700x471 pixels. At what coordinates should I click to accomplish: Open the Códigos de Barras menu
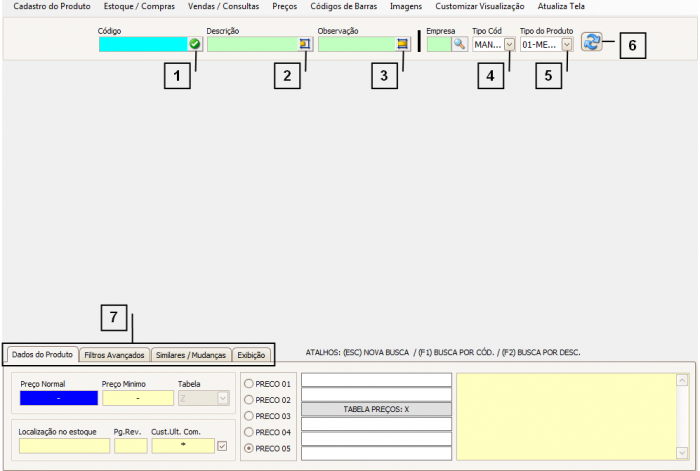coord(343,6)
